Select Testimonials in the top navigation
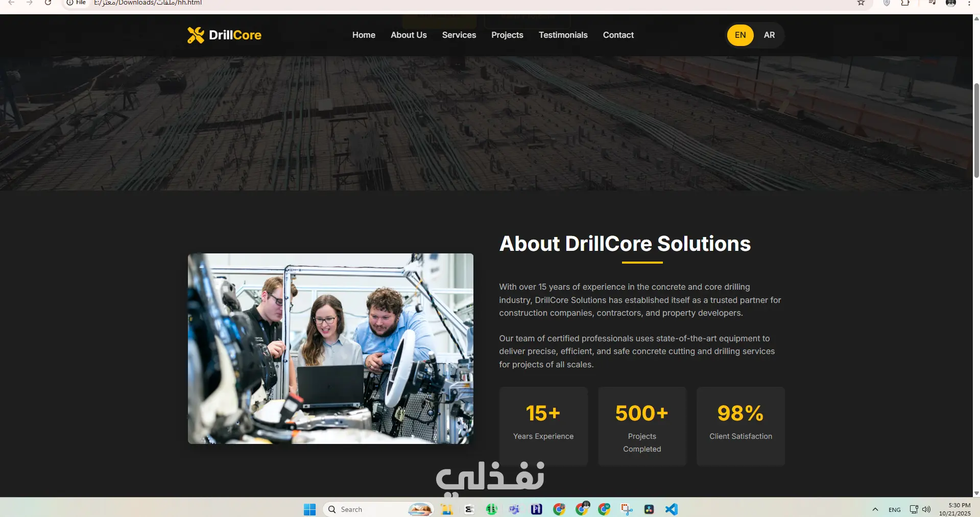The width and height of the screenshot is (980, 517). (x=563, y=35)
